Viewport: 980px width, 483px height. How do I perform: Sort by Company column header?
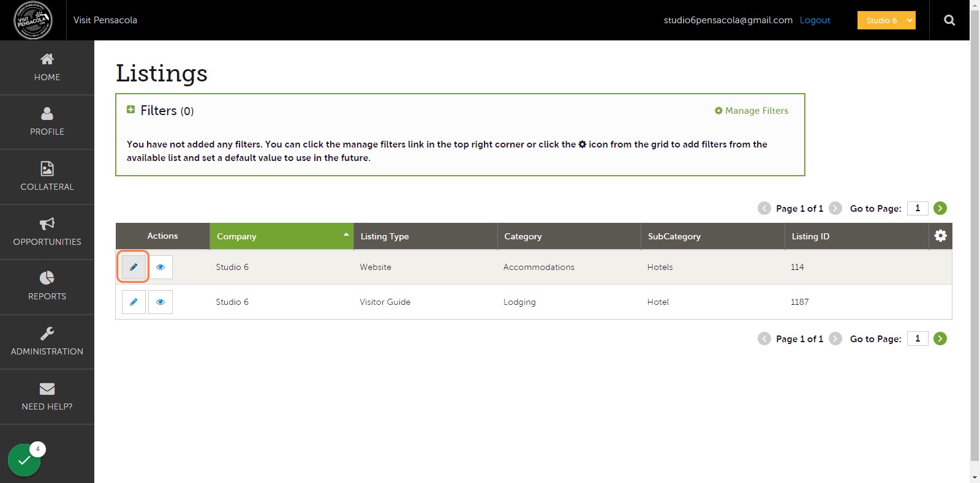click(x=281, y=236)
